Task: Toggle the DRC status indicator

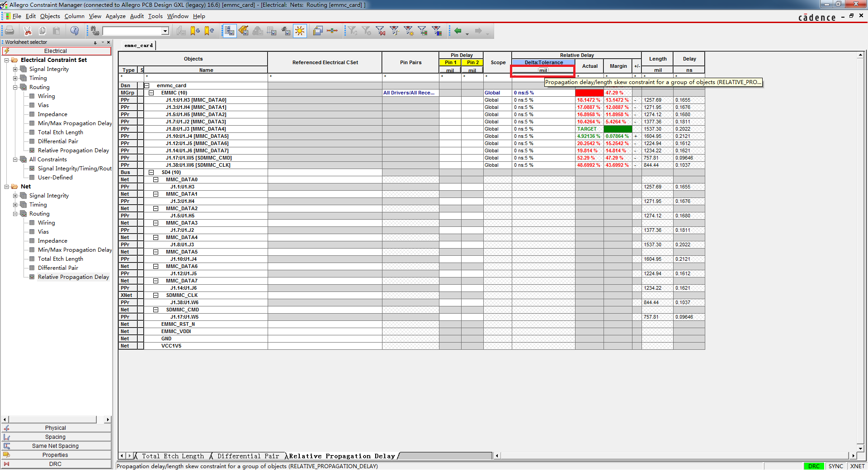Action: [x=814, y=466]
